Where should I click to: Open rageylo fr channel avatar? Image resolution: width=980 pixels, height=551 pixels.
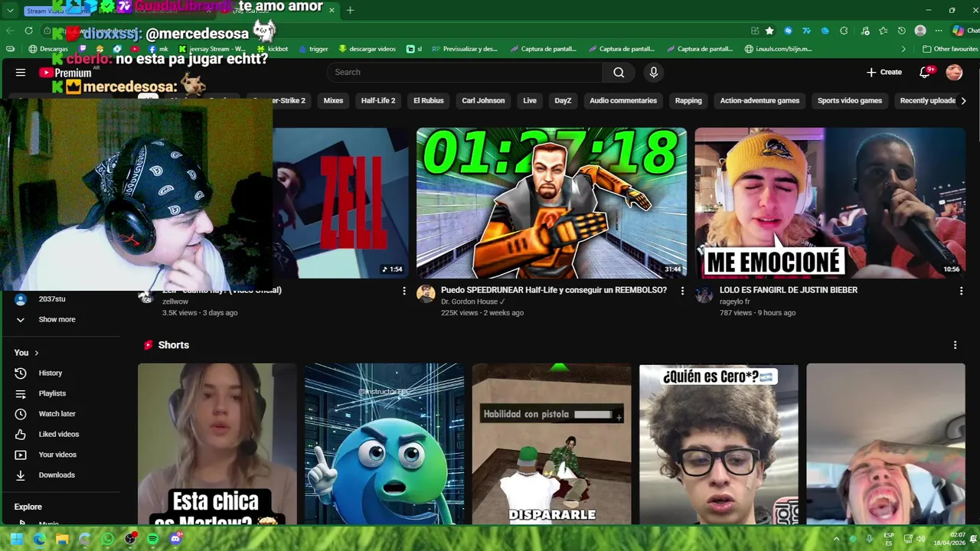point(704,294)
